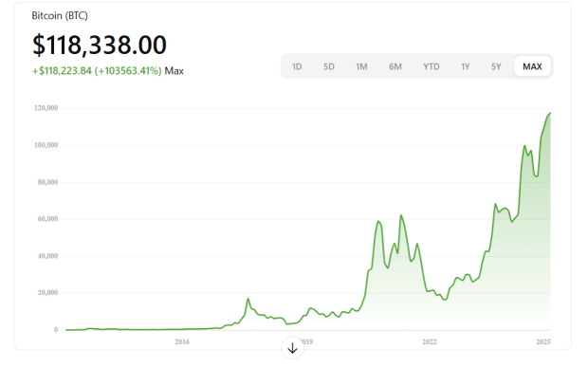Click the green +$118,223.84 change value
Screen dimensions: 588x367
pyautogui.click(x=62, y=71)
